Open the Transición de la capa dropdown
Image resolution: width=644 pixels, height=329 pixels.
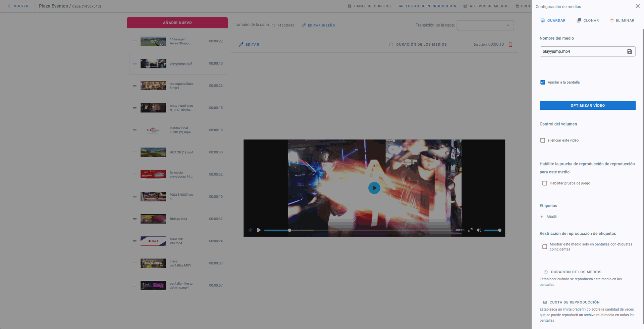[485, 25]
